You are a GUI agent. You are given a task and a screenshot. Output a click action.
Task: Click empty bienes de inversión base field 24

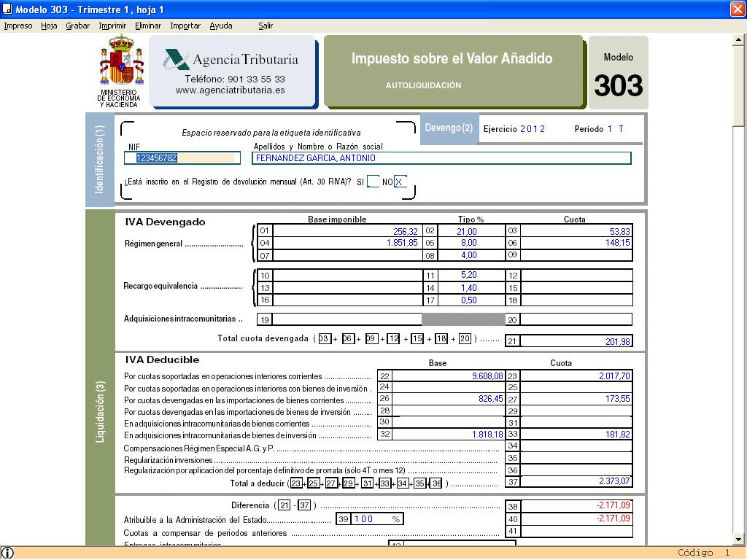pyautogui.click(x=449, y=387)
